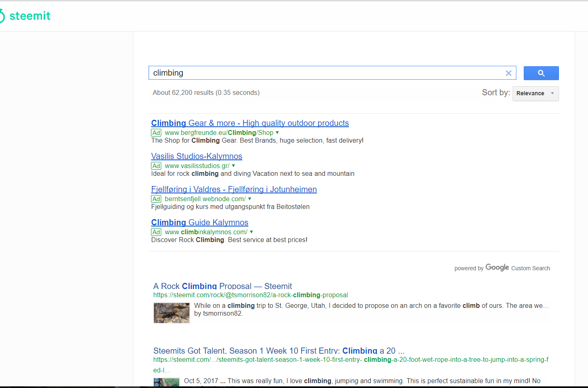Click the blue magnifier search button
The width and height of the screenshot is (588, 388).
coord(541,73)
